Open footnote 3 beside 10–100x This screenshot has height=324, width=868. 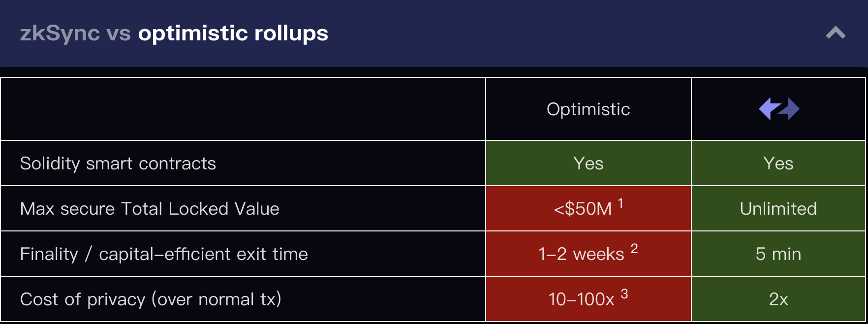[x=624, y=293]
